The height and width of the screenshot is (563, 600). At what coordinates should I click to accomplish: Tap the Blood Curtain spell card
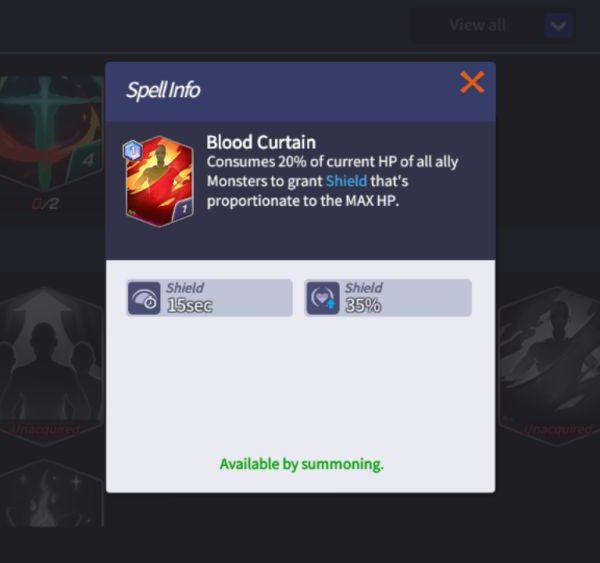(x=159, y=181)
